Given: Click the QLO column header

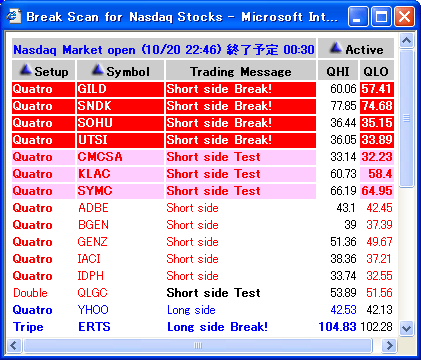Looking at the screenshot, I should (x=376, y=71).
